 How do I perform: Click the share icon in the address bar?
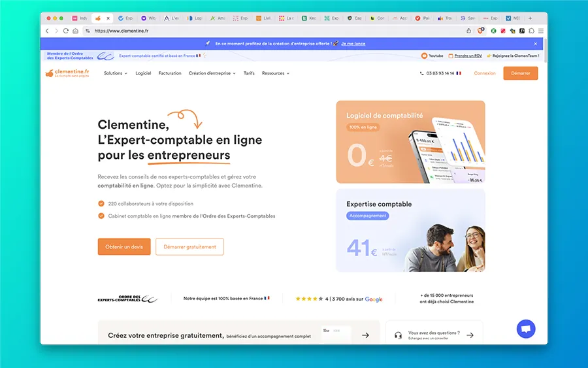pyautogui.click(x=468, y=31)
